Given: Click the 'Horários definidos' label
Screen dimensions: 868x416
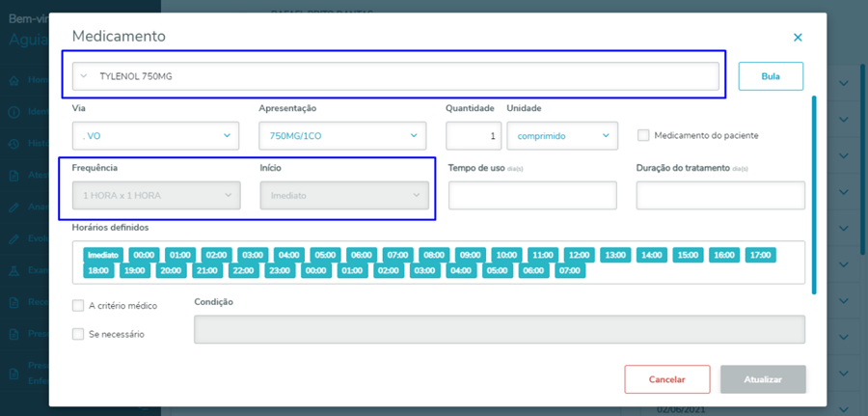Looking at the screenshot, I should (x=110, y=227).
